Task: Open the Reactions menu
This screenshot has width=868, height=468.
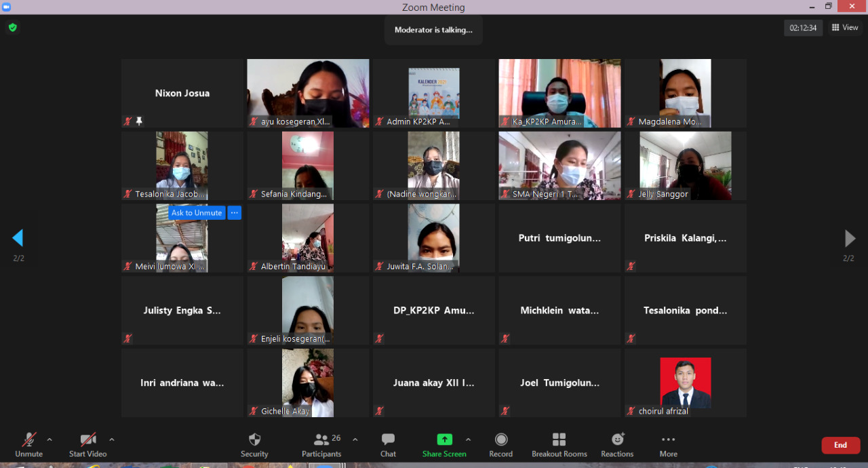Action: tap(617, 445)
